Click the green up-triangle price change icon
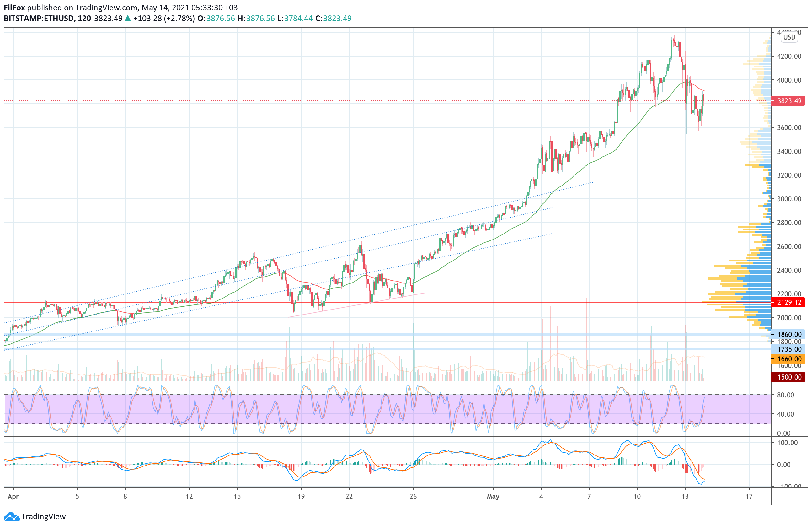The height and width of the screenshot is (528, 812). [128, 19]
